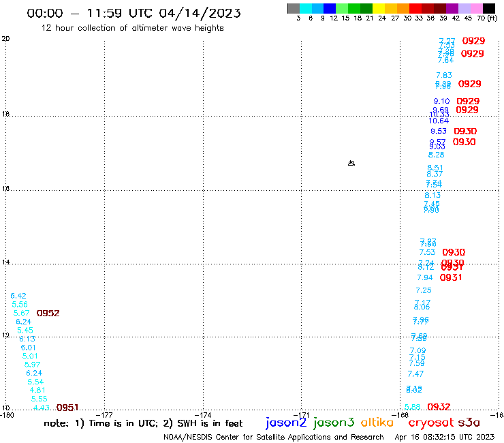Click the longitude axis label -171
This screenshot has height=443, width=504.
click(302, 415)
